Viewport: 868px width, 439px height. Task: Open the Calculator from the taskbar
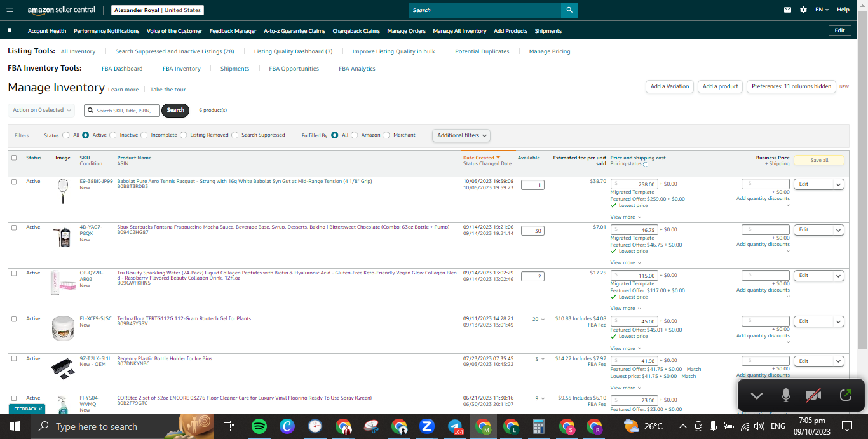[x=539, y=426]
